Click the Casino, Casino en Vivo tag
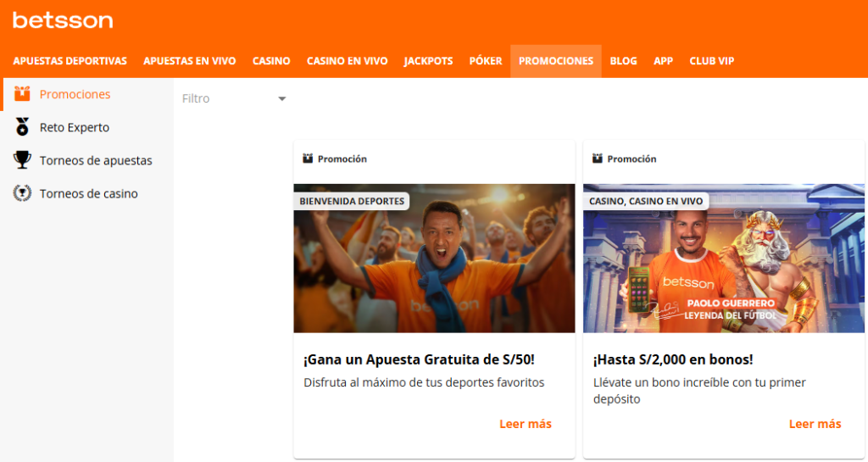This screenshot has height=462, width=868. coord(646,201)
